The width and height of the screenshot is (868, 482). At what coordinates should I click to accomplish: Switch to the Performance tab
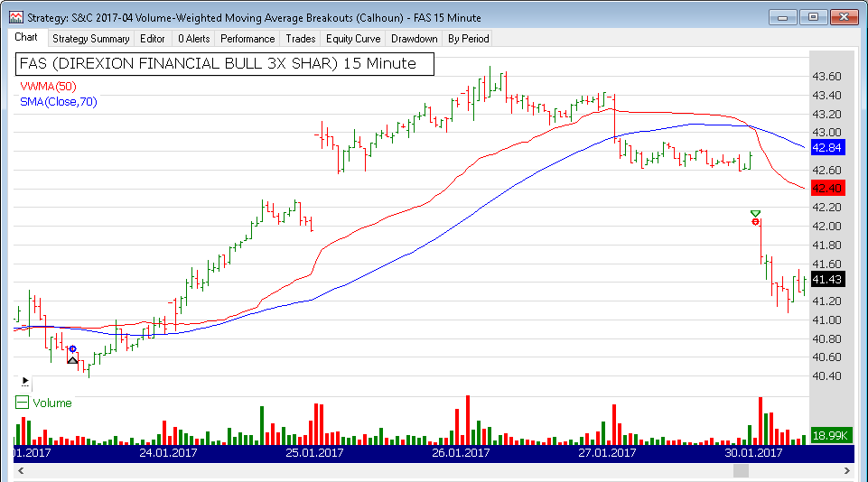click(247, 39)
